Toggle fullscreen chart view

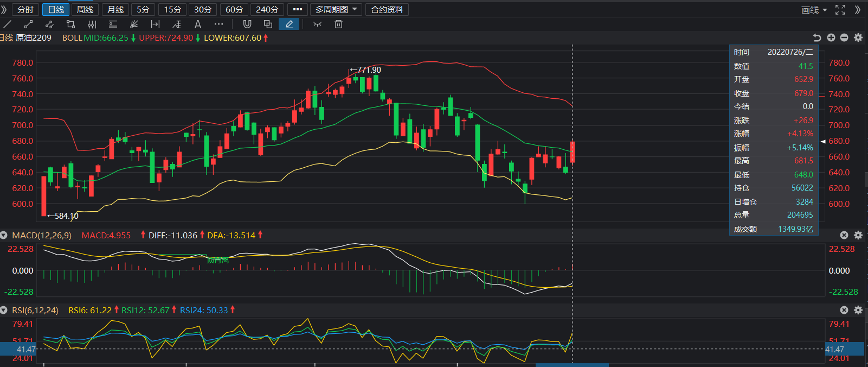840,10
